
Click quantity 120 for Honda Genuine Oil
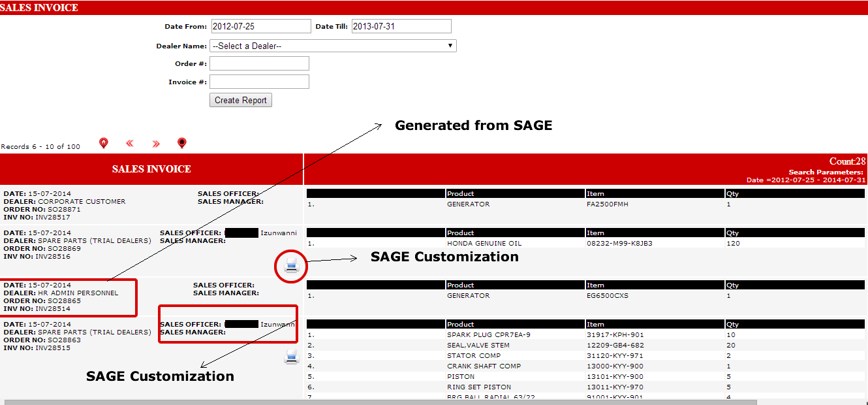coord(733,243)
